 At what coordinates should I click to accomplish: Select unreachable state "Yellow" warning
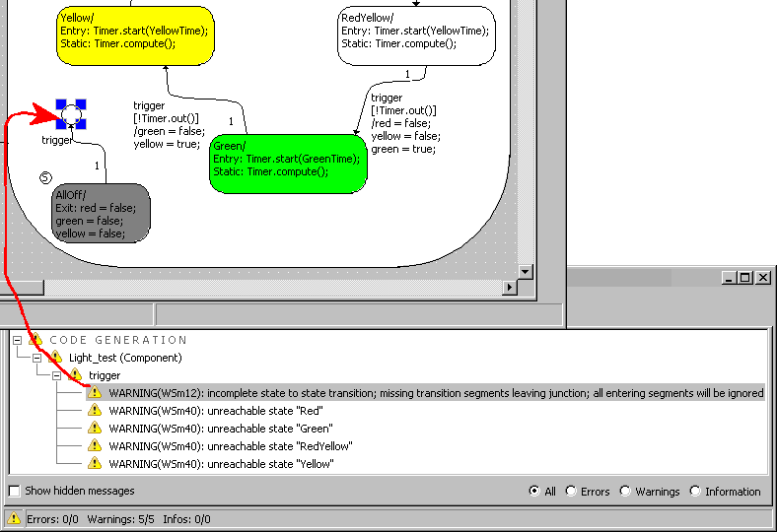point(222,464)
